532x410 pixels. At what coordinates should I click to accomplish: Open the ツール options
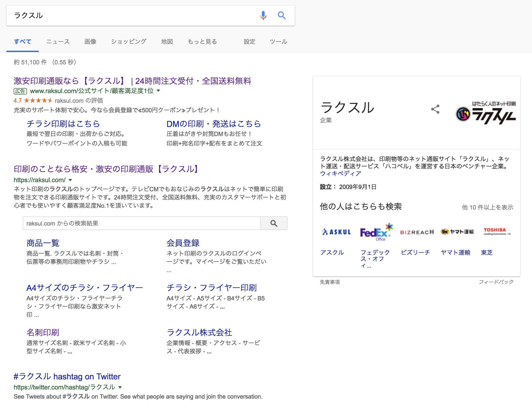coord(278,42)
